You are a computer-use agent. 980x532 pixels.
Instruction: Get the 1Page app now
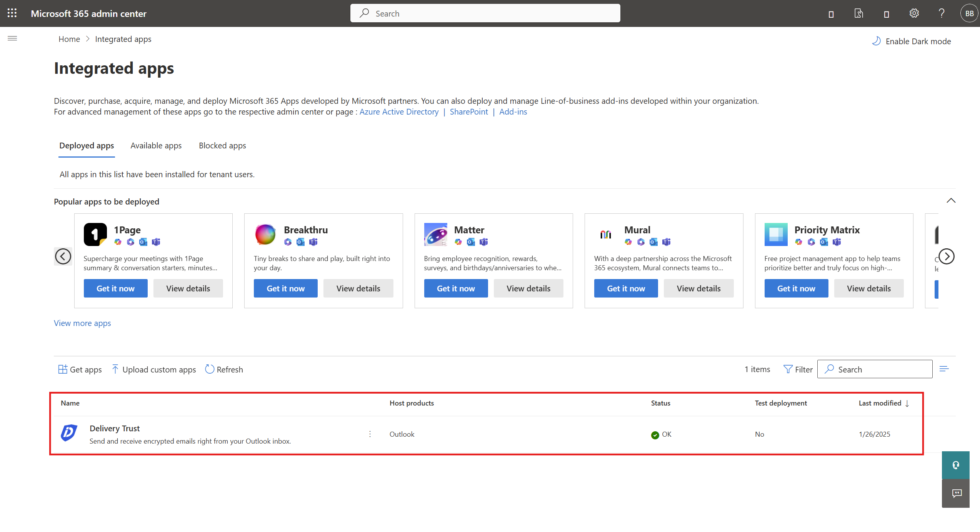tap(115, 288)
